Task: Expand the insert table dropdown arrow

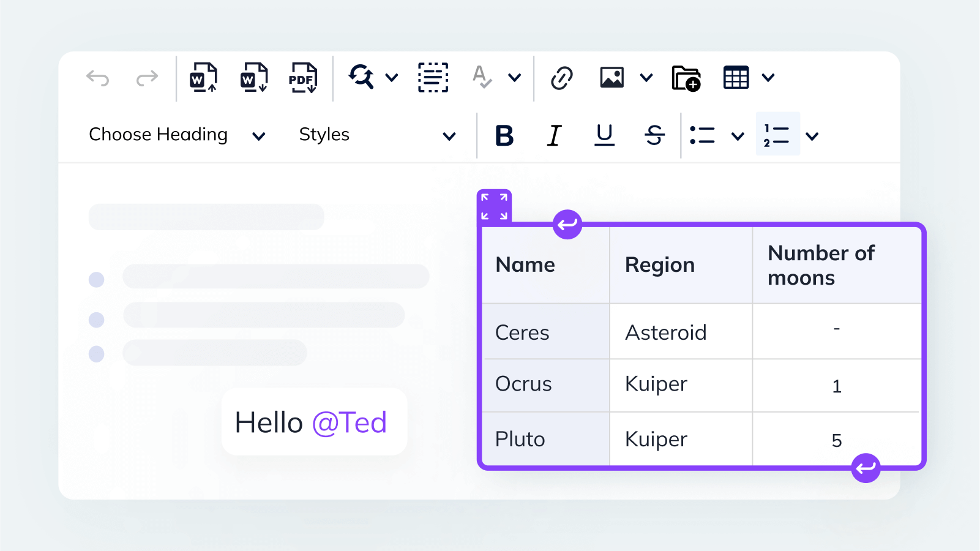Action: (768, 78)
